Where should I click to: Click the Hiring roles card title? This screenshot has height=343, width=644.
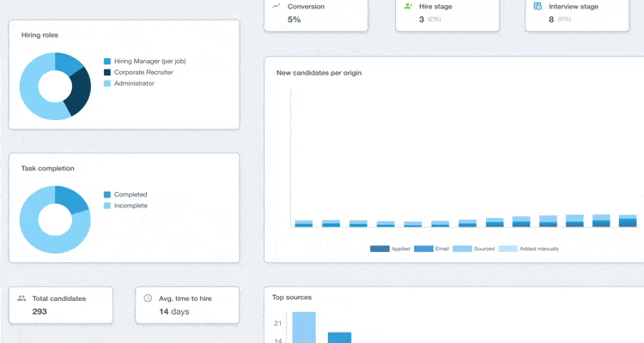tap(39, 35)
